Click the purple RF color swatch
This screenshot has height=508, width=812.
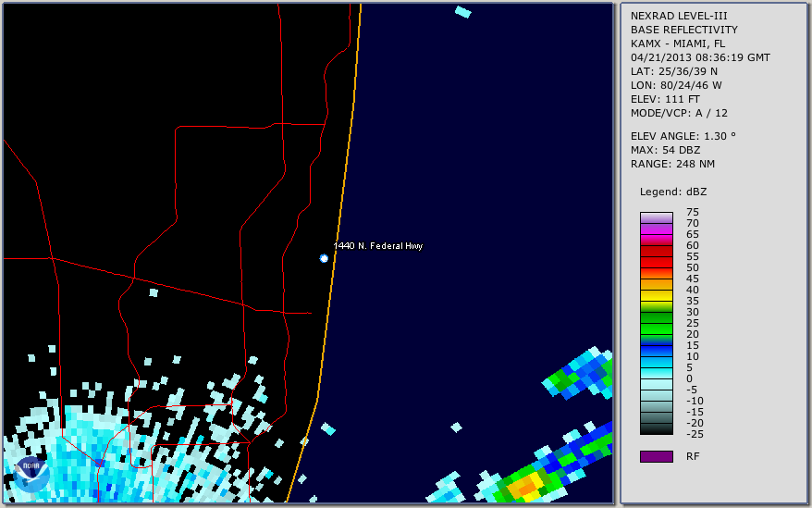pos(656,456)
